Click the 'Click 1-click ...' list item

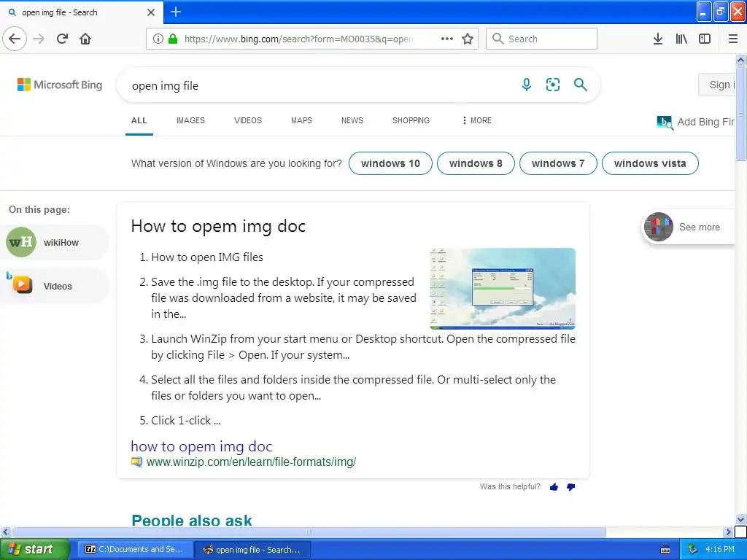tap(185, 421)
